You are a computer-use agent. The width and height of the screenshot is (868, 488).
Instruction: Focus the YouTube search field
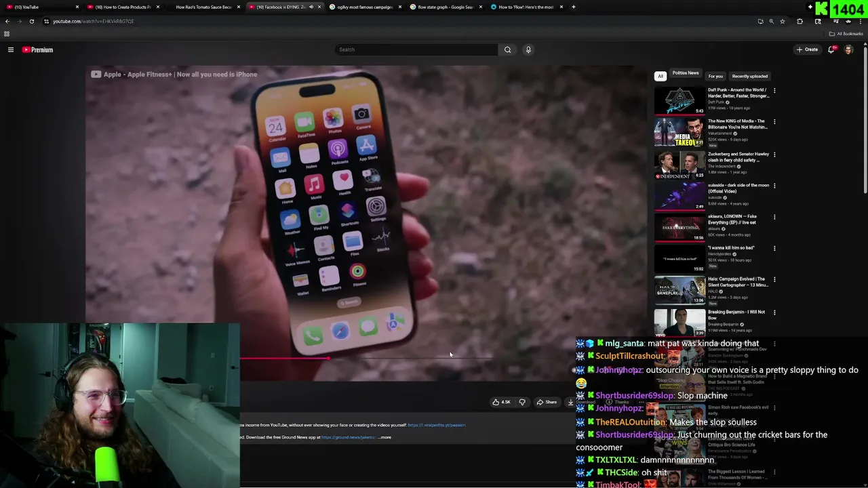[x=416, y=49]
